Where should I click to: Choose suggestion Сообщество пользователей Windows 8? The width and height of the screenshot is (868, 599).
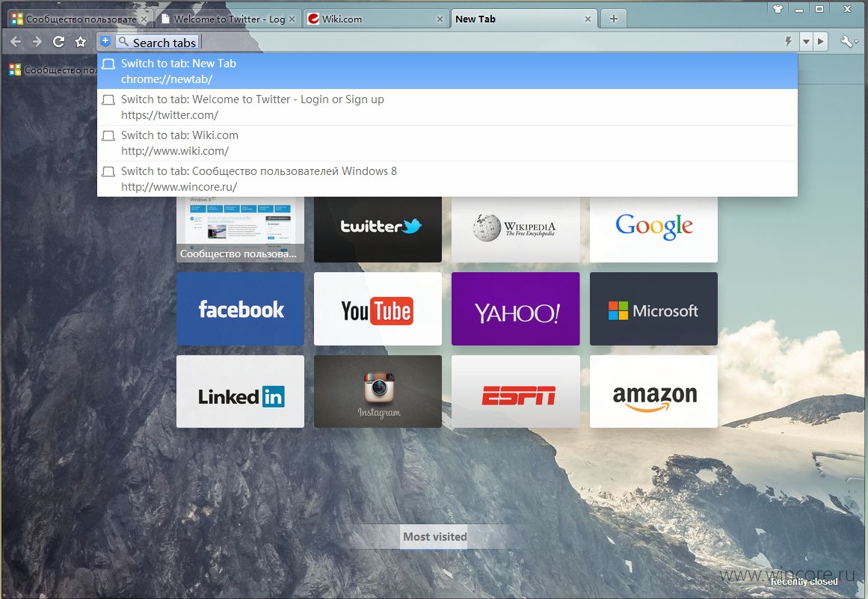point(447,179)
